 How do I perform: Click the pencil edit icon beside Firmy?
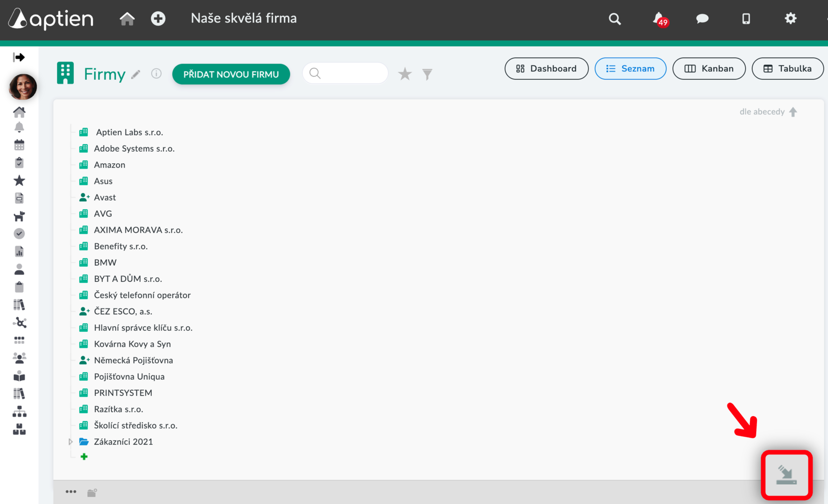[x=136, y=74]
